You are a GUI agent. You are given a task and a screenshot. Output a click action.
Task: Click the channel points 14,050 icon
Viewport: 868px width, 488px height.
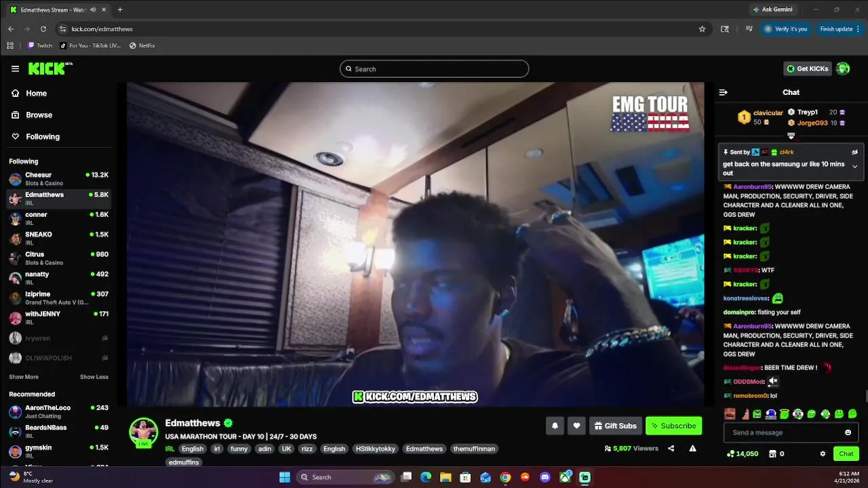point(730,453)
